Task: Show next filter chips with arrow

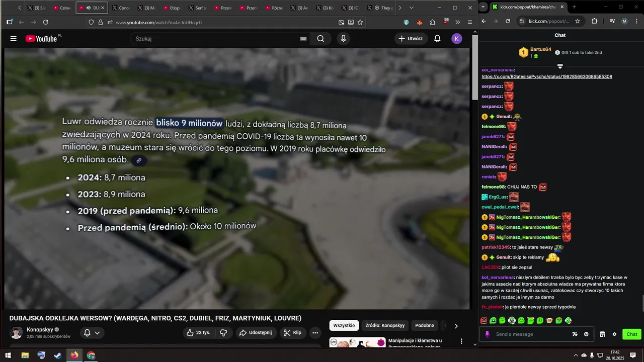Action: (x=456, y=326)
